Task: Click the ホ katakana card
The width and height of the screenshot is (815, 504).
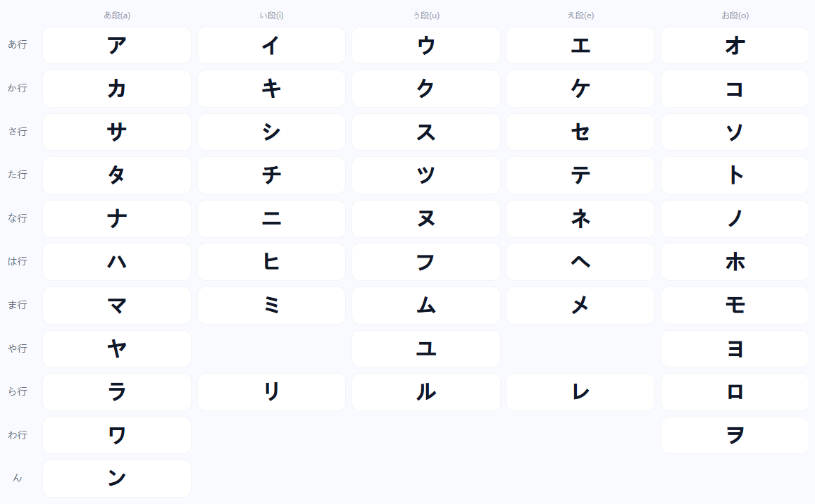Action: pos(735,262)
